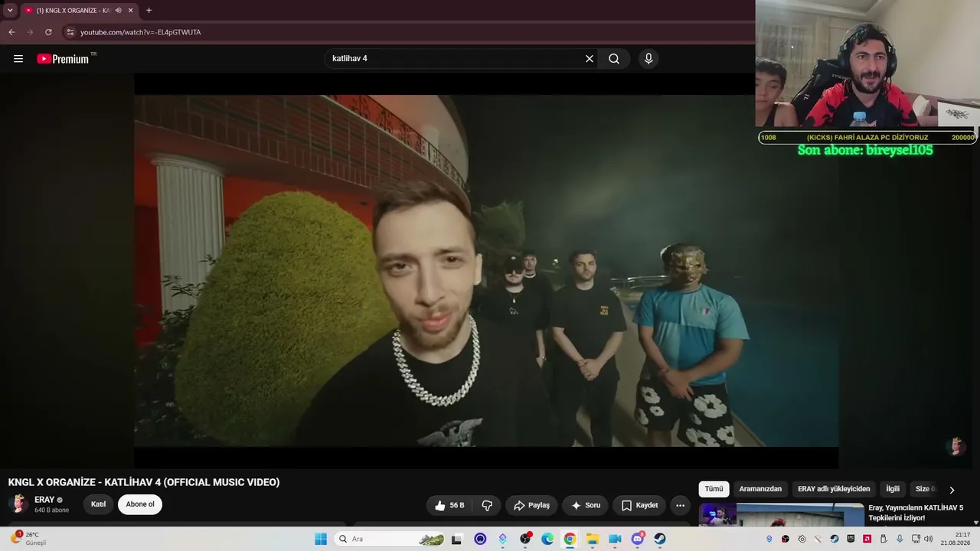The width and height of the screenshot is (980, 551).
Task: Open the Windows Start menu
Action: tap(321, 539)
